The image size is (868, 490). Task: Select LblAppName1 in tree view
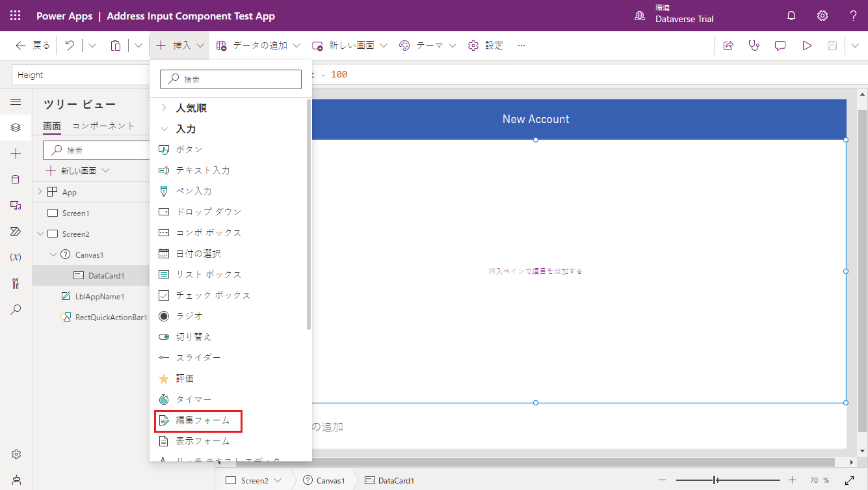[x=99, y=296]
